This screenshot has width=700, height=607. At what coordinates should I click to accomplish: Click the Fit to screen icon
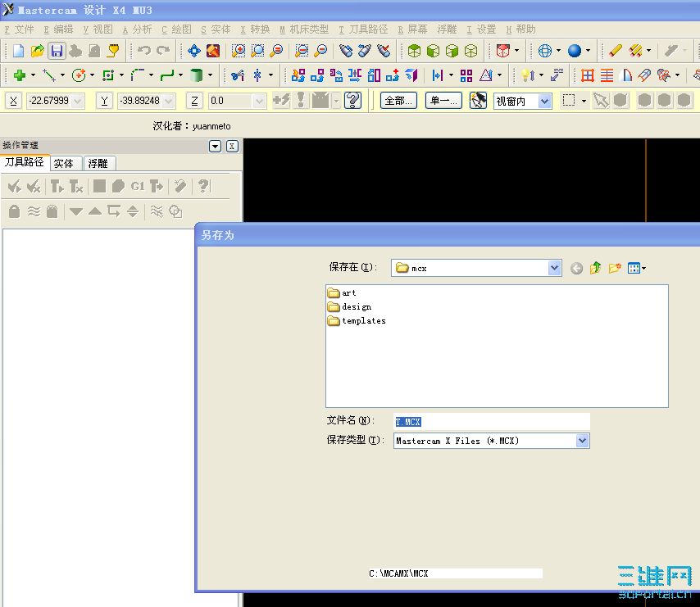[x=213, y=51]
